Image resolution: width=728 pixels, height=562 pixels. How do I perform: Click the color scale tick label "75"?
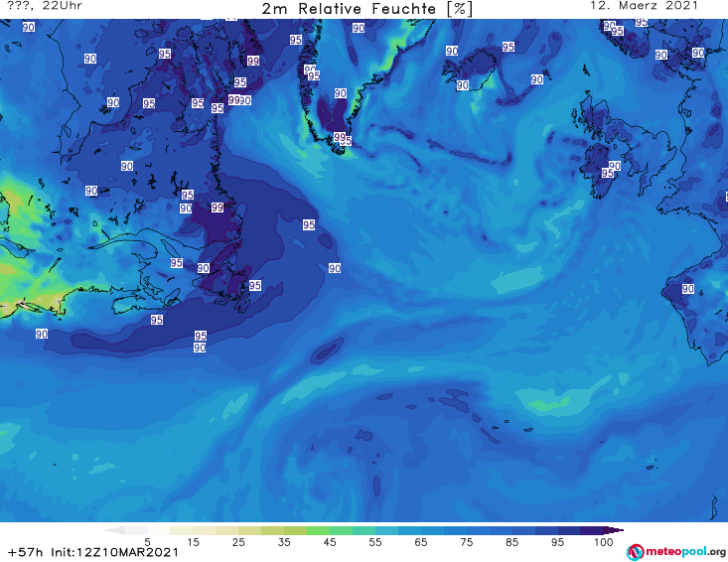click(466, 542)
